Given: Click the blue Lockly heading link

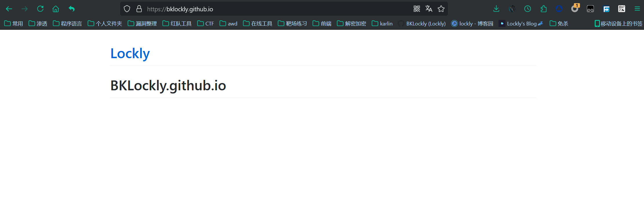Looking at the screenshot, I should 130,54.
